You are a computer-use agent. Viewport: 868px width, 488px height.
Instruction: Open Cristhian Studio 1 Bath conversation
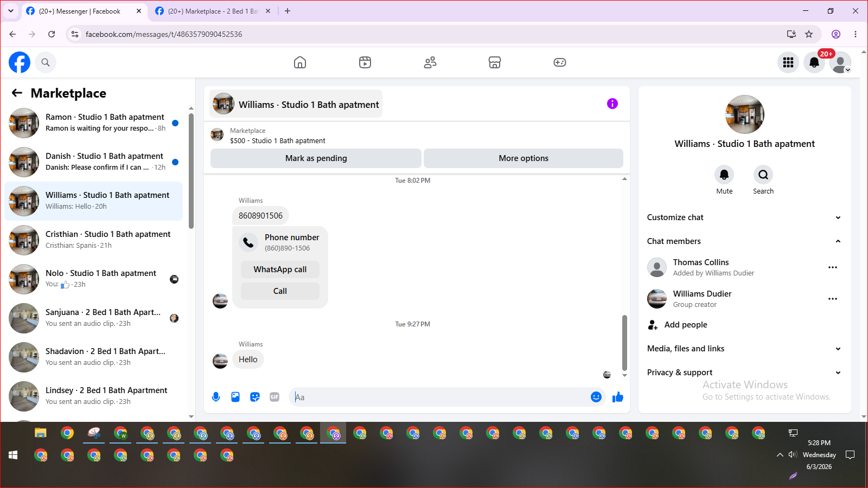(x=93, y=240)
